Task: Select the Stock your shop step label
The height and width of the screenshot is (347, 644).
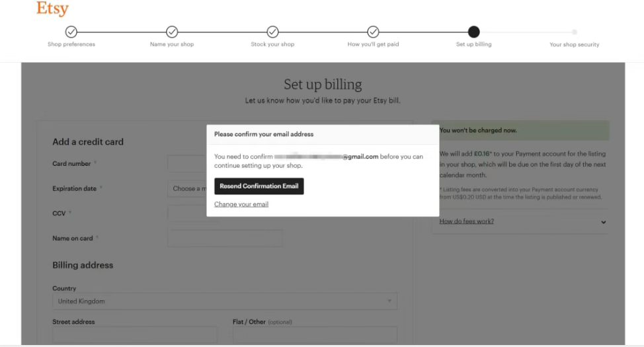Action: 272,44
